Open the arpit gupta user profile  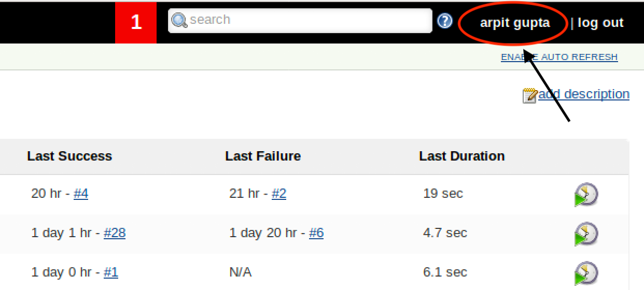tap(514, 23)
